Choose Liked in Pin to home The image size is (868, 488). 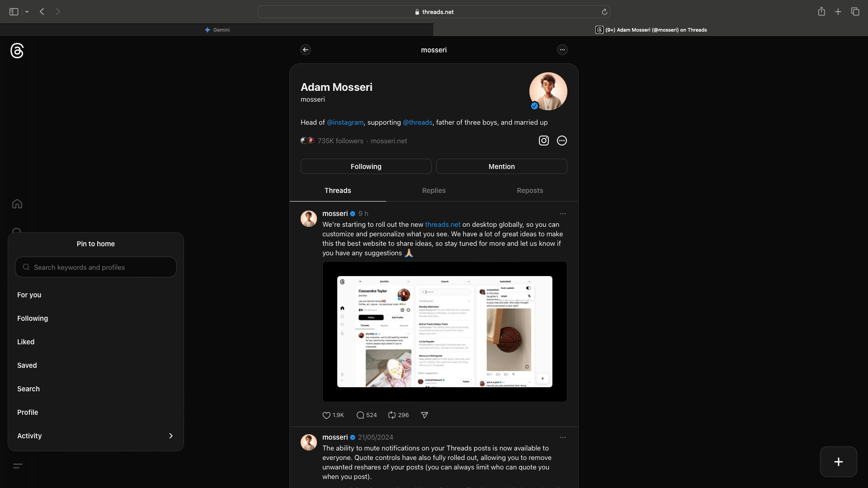(96, 342)
